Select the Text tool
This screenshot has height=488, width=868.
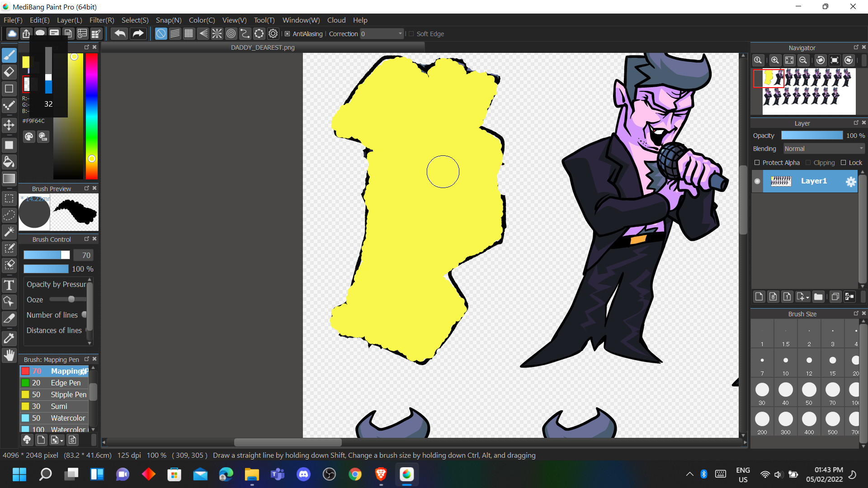9,285
